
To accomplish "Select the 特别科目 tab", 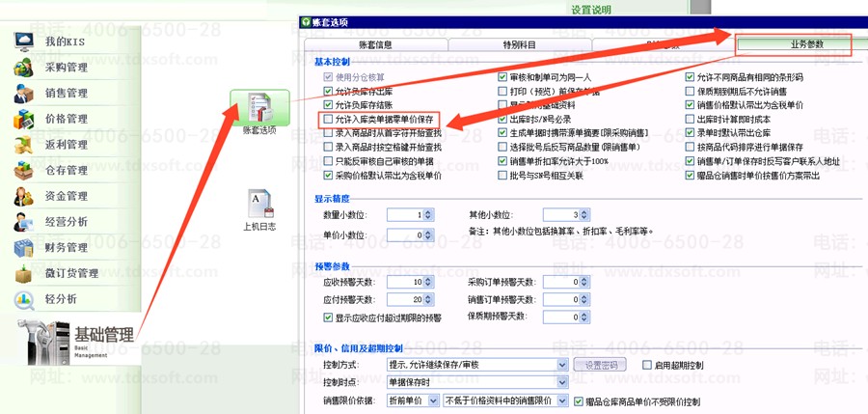I will (519, 44).
